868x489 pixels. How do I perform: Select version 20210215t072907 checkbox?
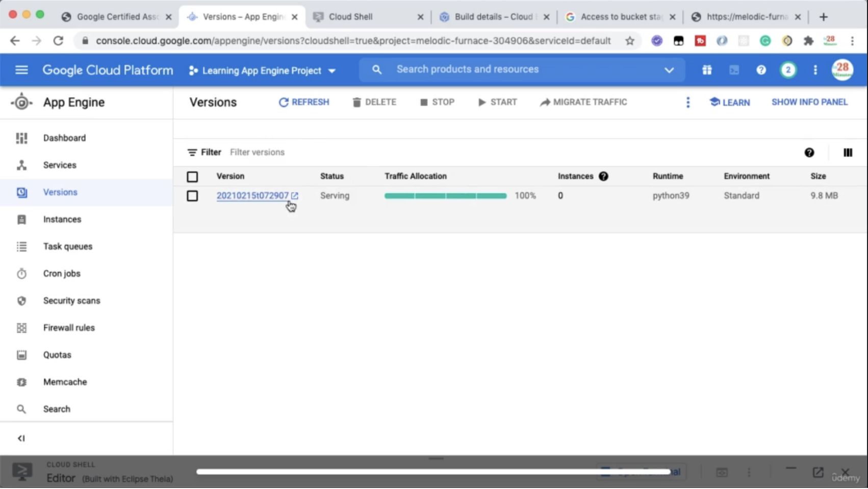192,196
